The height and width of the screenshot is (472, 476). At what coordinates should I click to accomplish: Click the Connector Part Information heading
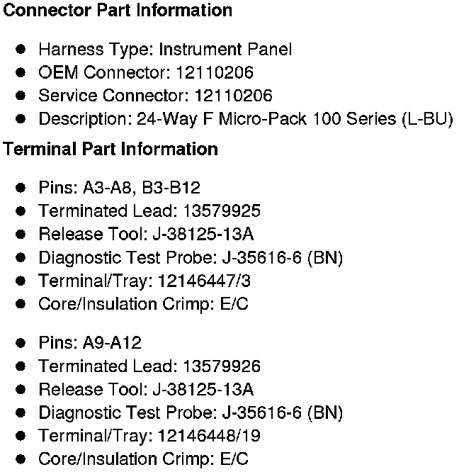118,11
